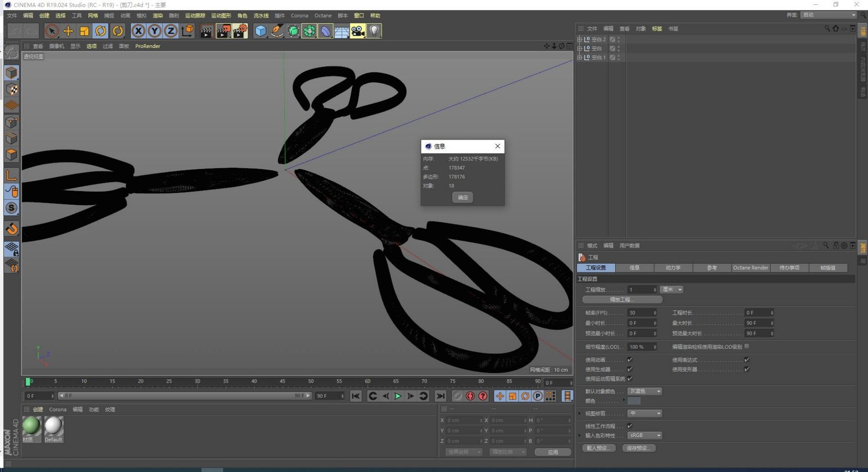The width and height of the screenshot is (868, 472).
Task: Select the Move tool in top toolbar
Action: point(68,31)
